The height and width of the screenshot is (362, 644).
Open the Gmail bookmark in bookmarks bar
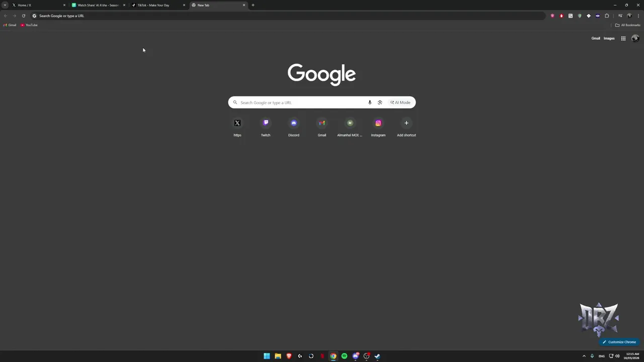pyautogui.click(x=10, y=25)
